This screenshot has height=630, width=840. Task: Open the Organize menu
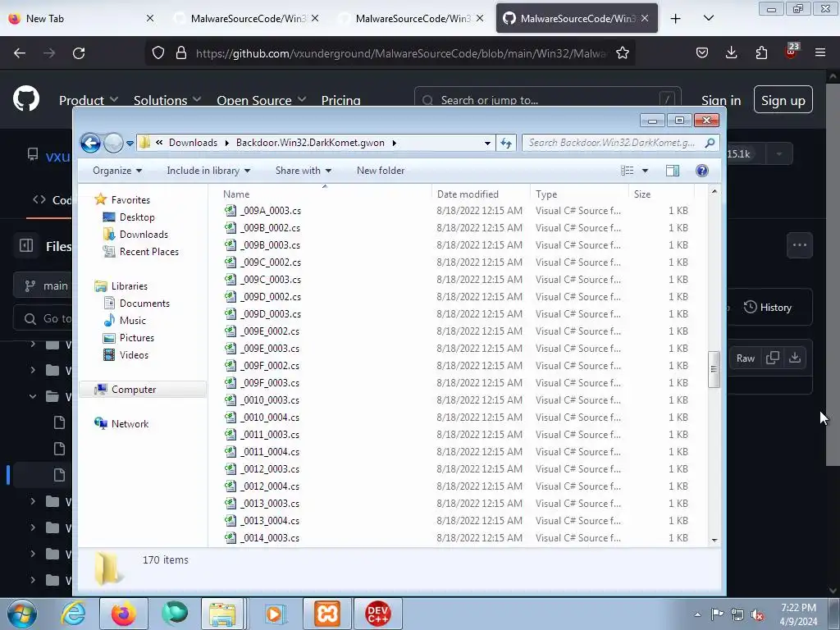pyautogui.click(x=117, y=171)
